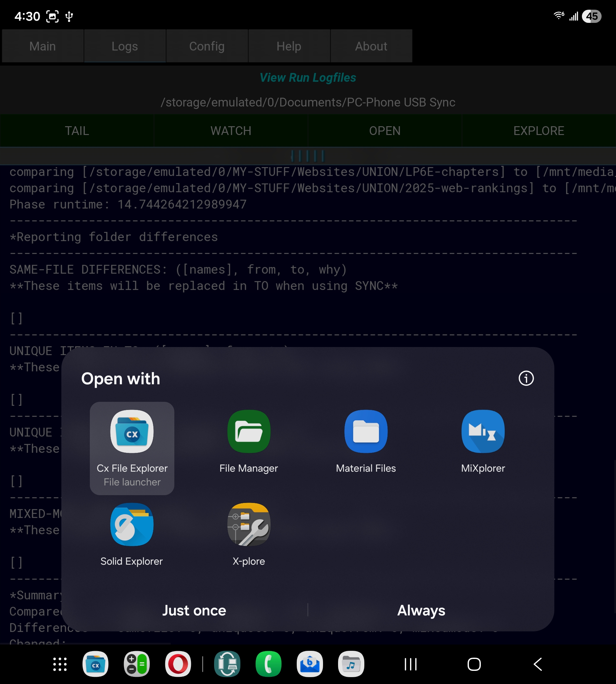The height and width of the screenshot is (684, 616).
Task: Grab the blue splitter handle bar
Action: (x=307, y=156)
